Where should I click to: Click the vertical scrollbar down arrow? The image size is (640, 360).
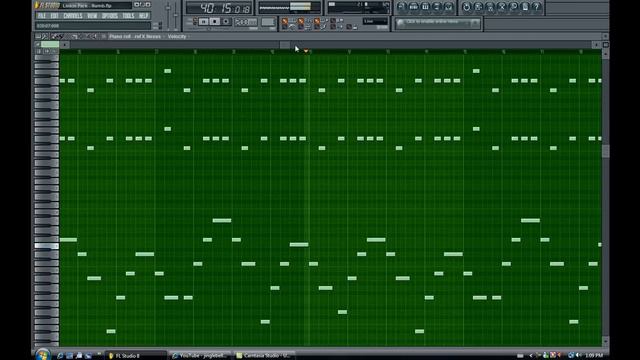click(606, 341)
